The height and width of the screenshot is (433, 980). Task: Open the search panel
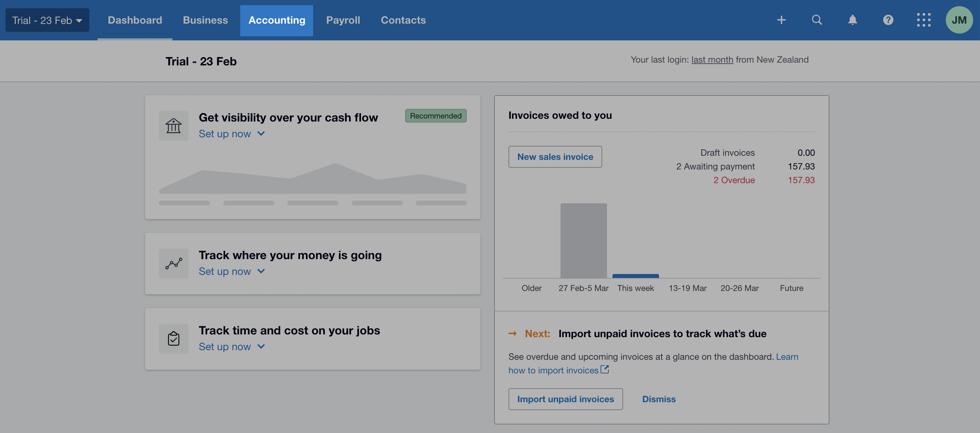pyautogui.click(x=817, y=20)
